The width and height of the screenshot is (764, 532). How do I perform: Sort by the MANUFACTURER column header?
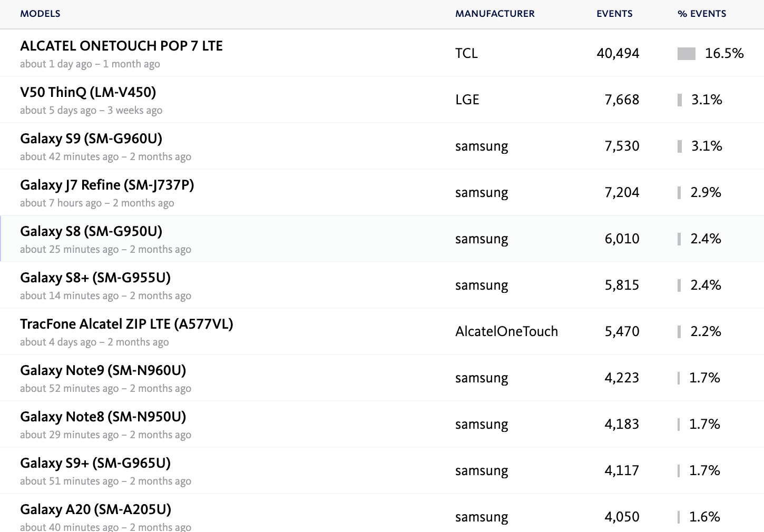495,14
